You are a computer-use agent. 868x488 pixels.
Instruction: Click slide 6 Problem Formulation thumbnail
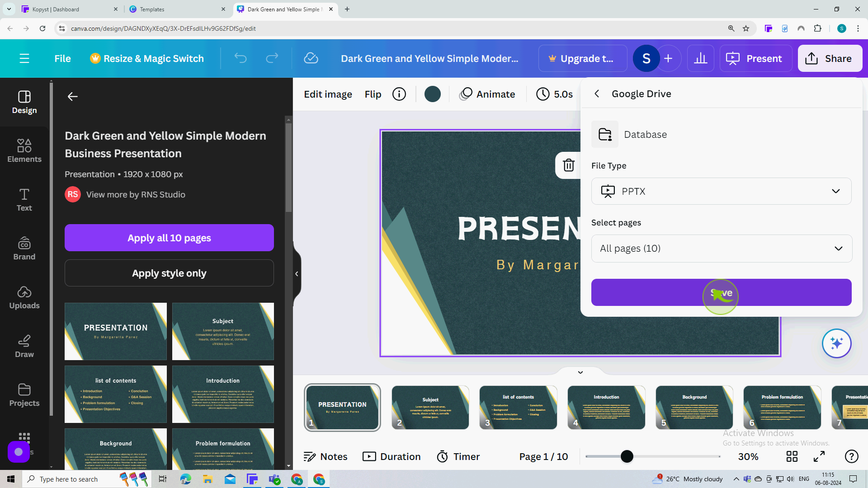point(782,407)
